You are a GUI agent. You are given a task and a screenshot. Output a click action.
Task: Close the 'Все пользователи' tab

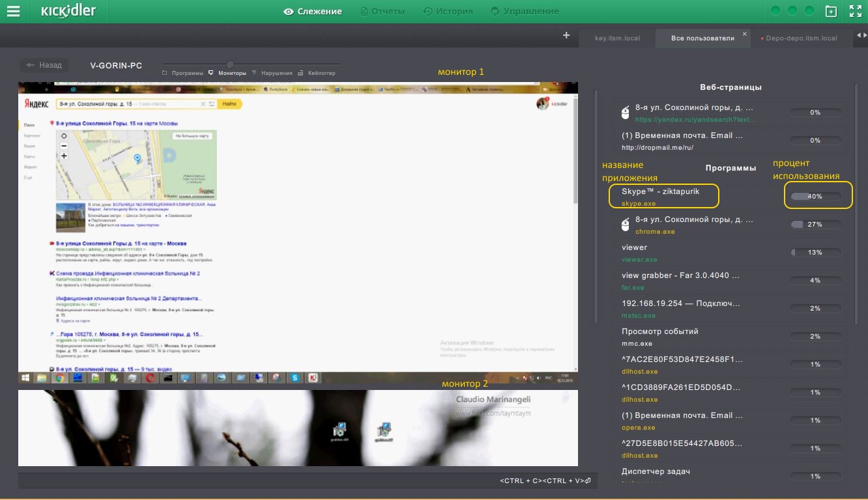click(745, 33)
